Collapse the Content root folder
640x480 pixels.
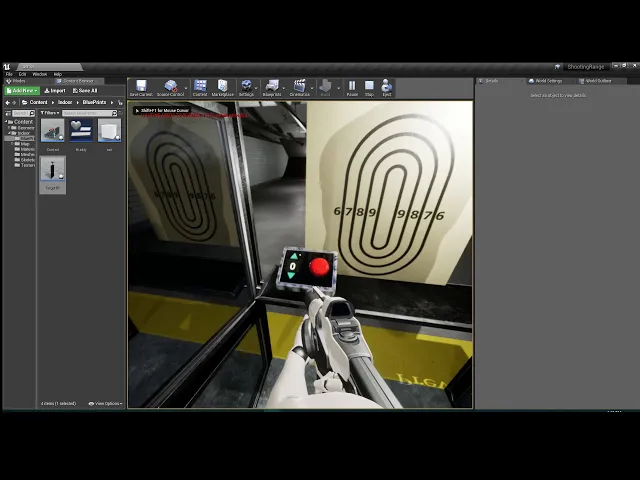pos(6,122)
